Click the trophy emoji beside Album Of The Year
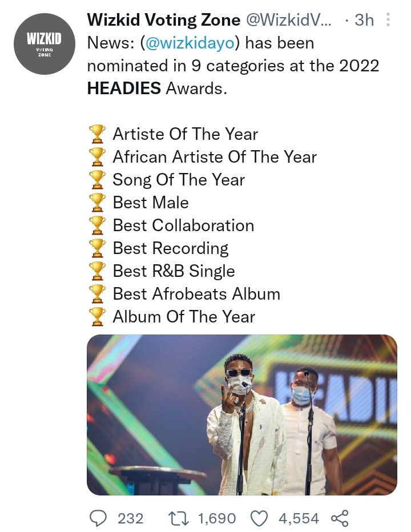 tap(98, 317)
